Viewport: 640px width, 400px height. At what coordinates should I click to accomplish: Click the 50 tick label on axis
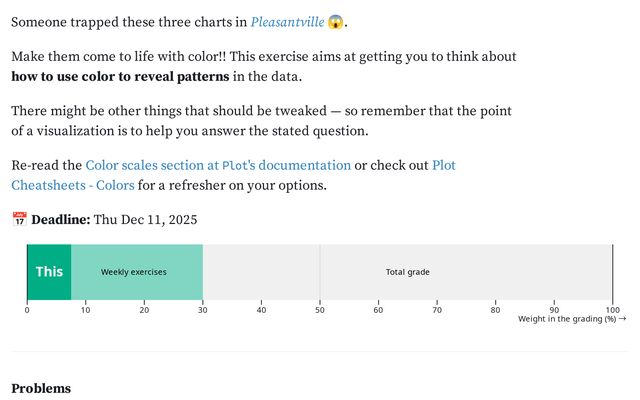pyautogui.click(x=320, y=310)
